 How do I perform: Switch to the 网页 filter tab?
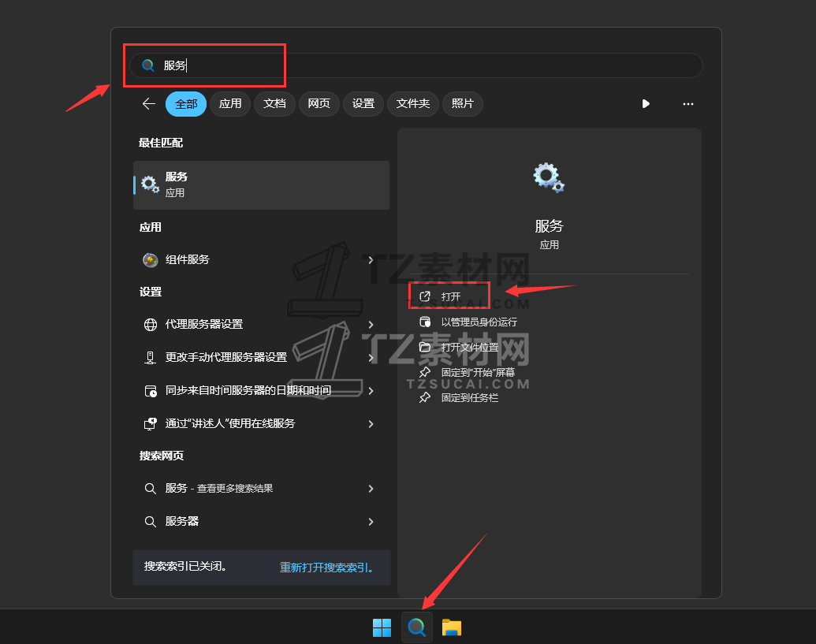click(x=319, y=103)
